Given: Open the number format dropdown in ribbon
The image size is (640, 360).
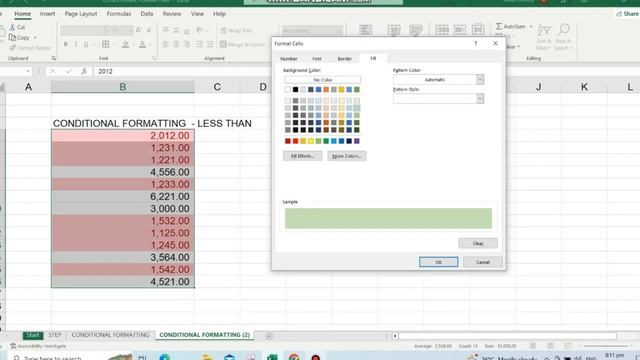Looking at the screenshot, I should (x=339, y=31).
